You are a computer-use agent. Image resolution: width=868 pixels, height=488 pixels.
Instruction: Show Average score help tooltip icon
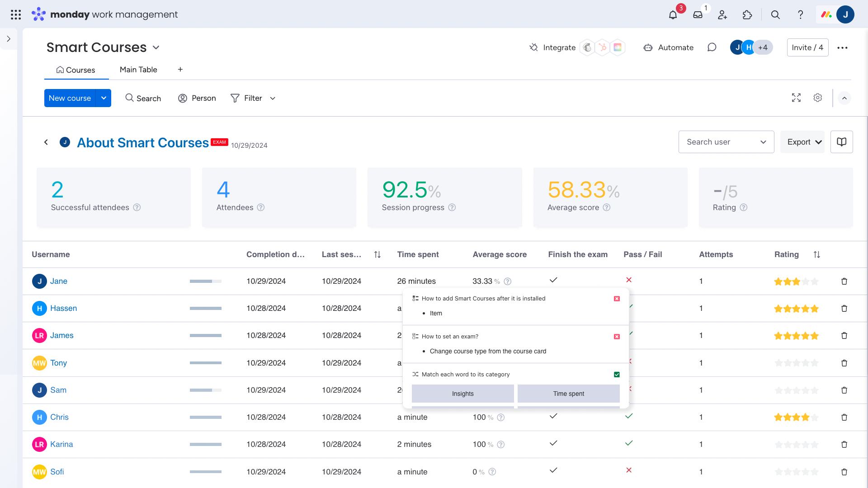coord(607,207)
